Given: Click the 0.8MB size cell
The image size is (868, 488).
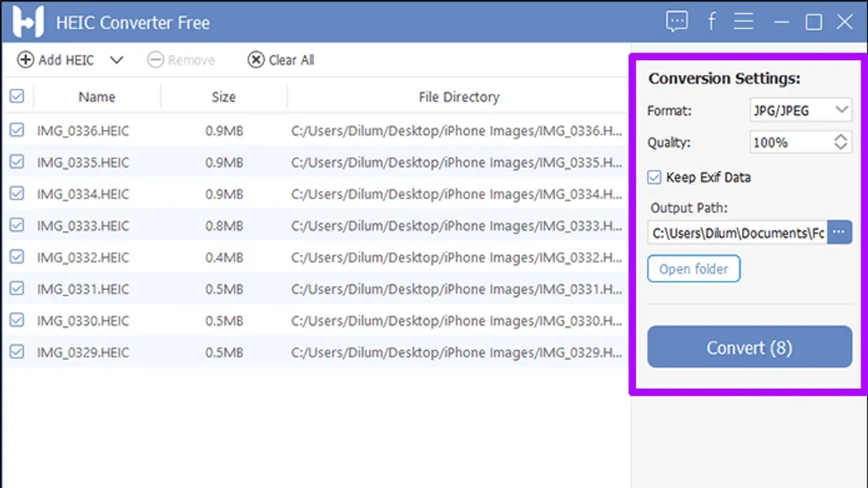Looking at the screenshot, I should click(x=224, y=226).
